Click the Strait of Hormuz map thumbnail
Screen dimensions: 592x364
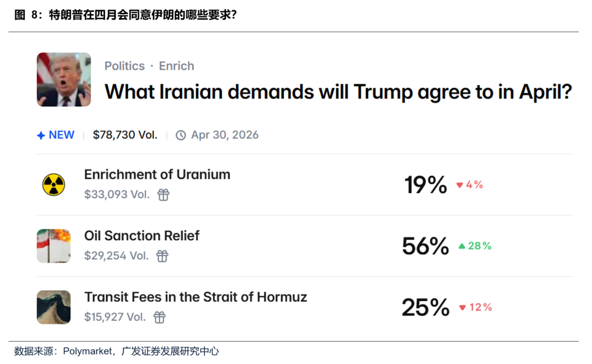pos(54,307)
